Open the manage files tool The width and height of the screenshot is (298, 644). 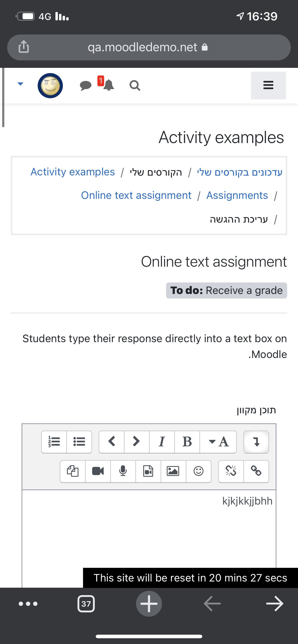pyautogui.click(x=73, y=471)
